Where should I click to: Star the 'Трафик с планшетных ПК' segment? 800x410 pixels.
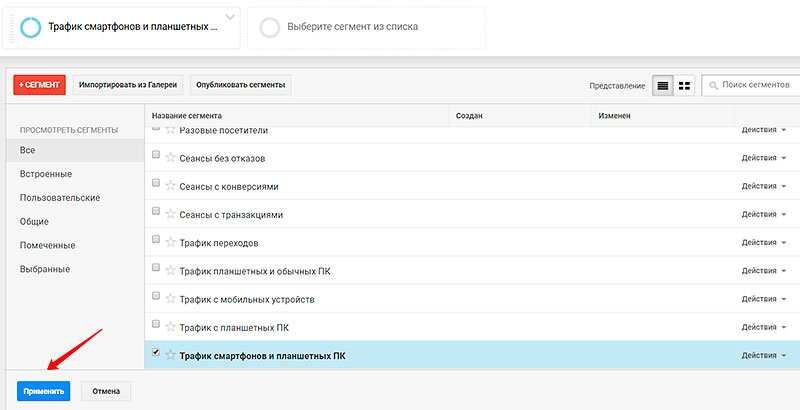tap(170, 327)
